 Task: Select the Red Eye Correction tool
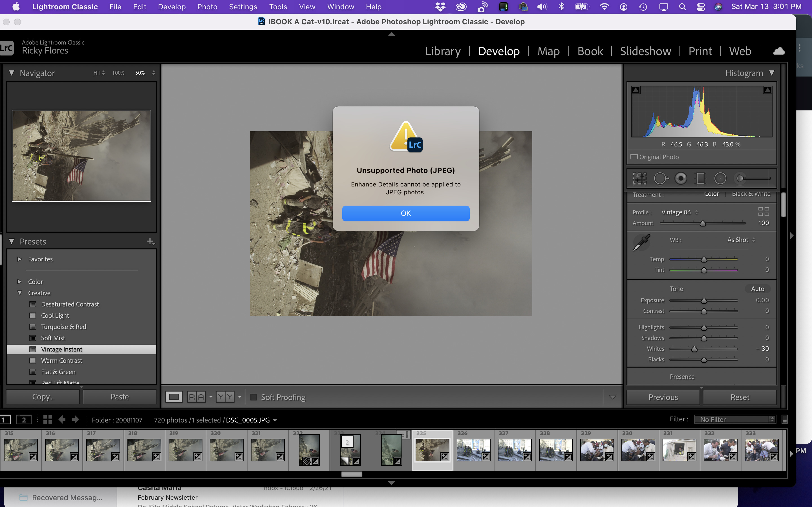[x=681, y=178]
